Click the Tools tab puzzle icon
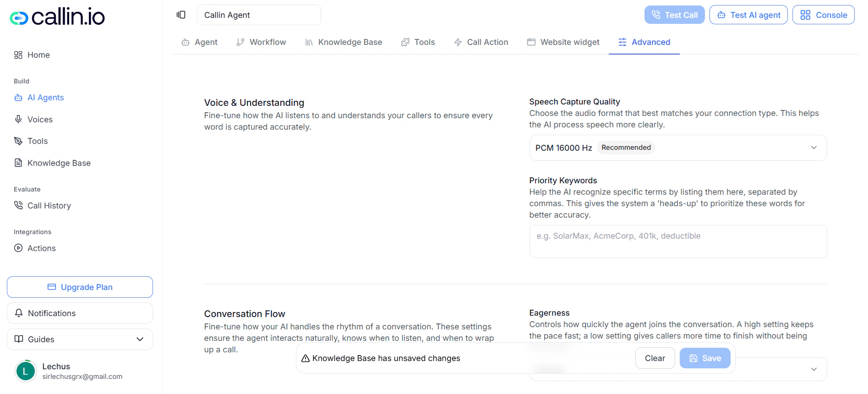This screenshot has height=394, width=868. click(405, 42)
